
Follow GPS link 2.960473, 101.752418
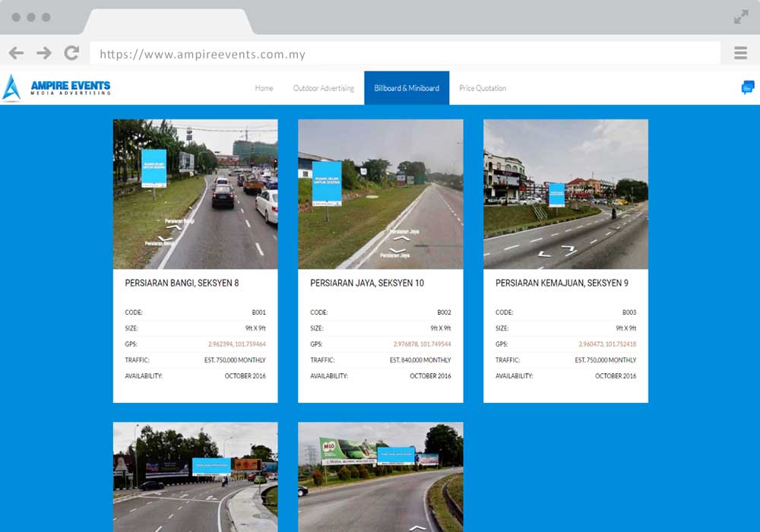(x=607, y=344)
